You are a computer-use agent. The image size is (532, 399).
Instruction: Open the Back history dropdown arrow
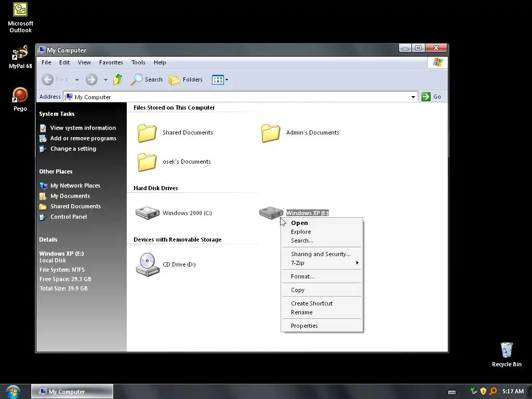(77, 79)
